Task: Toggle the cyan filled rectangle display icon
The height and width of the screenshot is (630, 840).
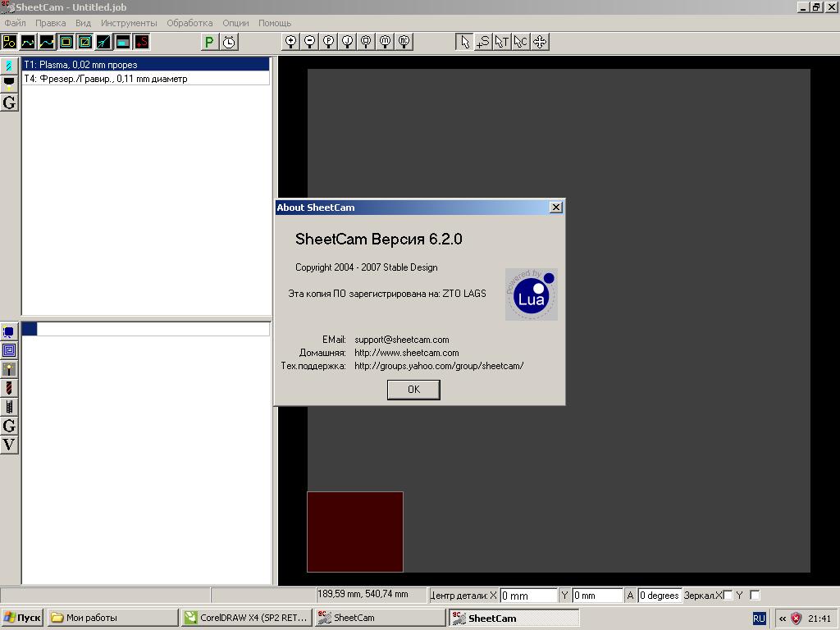Action: pos(123,42)
